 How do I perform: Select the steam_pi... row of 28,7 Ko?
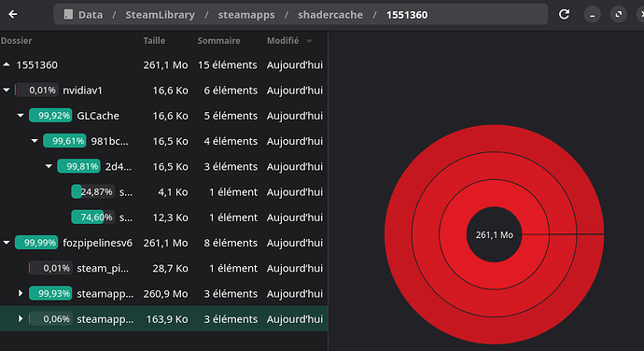pyautogui.click(x=163, y=269)
